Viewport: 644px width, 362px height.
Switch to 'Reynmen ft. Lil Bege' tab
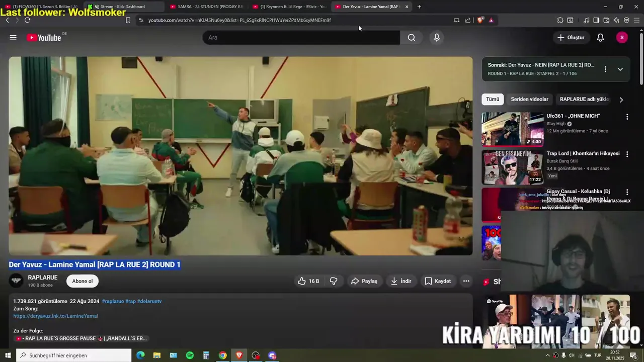[x=289, y=7]
